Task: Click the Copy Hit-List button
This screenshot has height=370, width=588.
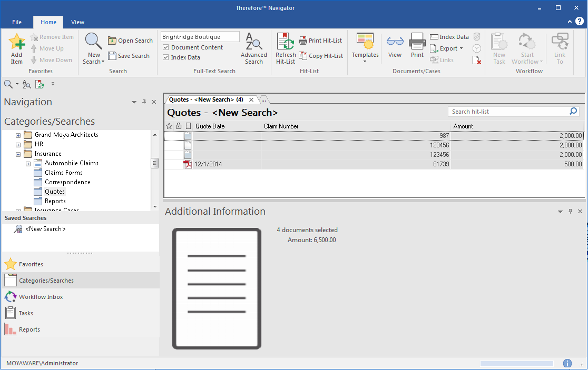Action: point(321,56)
